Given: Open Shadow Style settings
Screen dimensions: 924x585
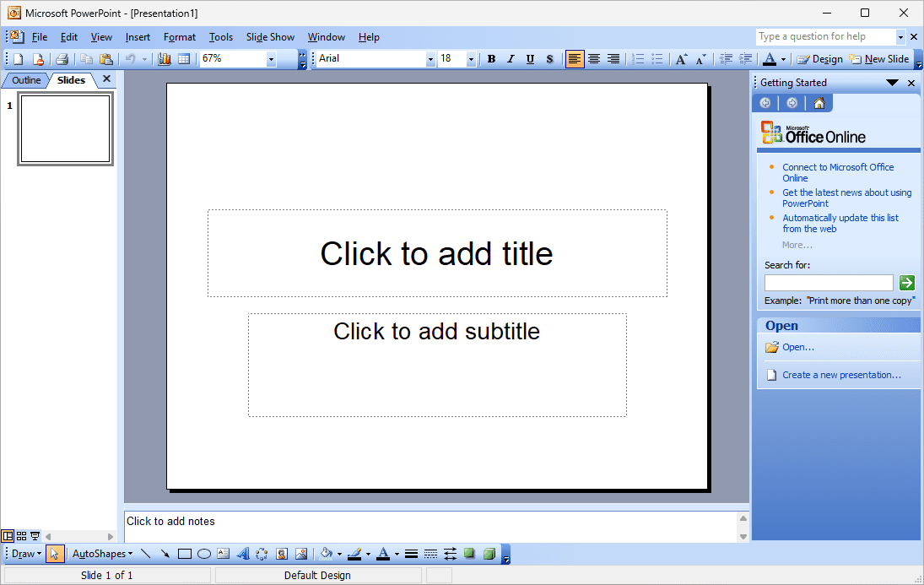Looking at the screenshot, I should (470, 554).
